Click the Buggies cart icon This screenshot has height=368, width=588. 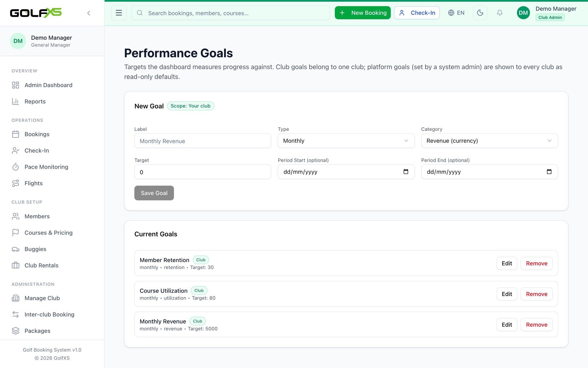pos(16,249)
